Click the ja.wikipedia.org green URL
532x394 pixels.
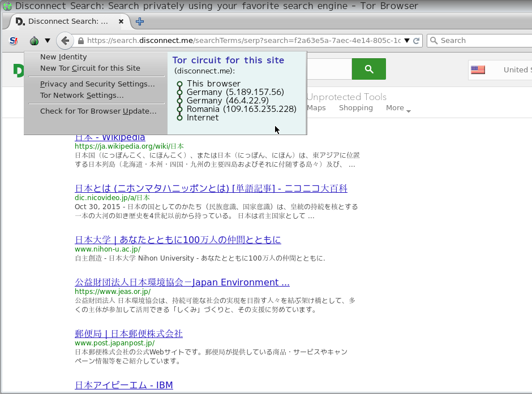129,146
